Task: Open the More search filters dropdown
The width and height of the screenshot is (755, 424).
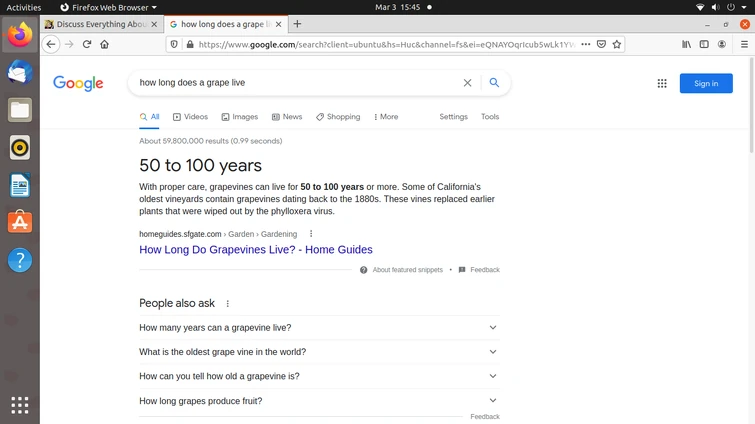Action: tap(386, 117)
